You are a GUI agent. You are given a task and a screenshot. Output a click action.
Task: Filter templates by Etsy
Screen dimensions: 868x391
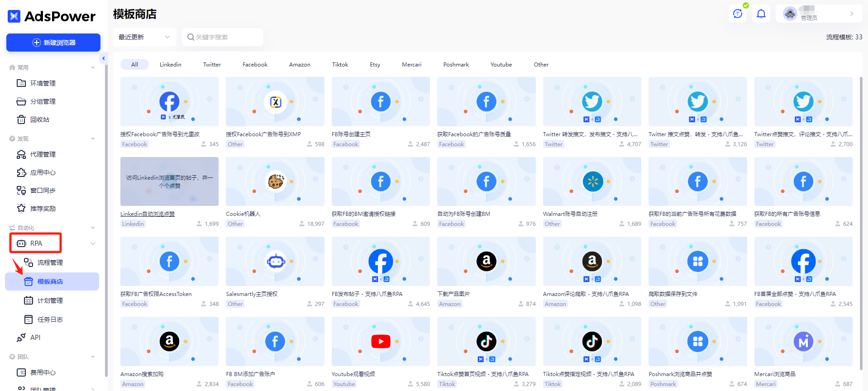tap(375, 65)
